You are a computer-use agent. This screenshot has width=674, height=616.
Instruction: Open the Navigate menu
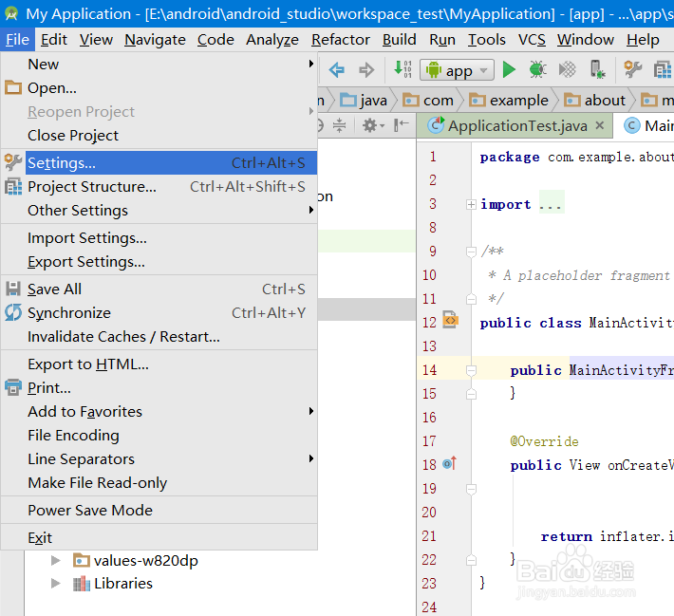[x=155, y=40]
